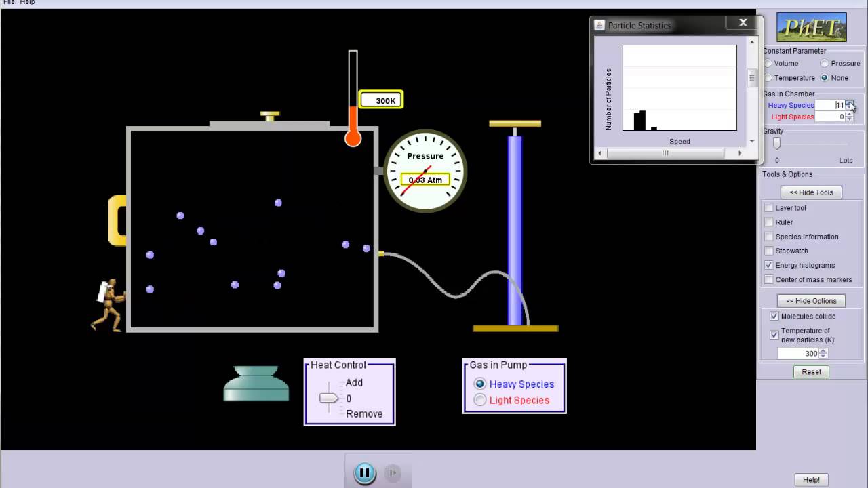This screenshot has height=488, width=868.
Task: Click the Particle Statistics window icon
Action: pyautogui.click(x=599, y=25)
